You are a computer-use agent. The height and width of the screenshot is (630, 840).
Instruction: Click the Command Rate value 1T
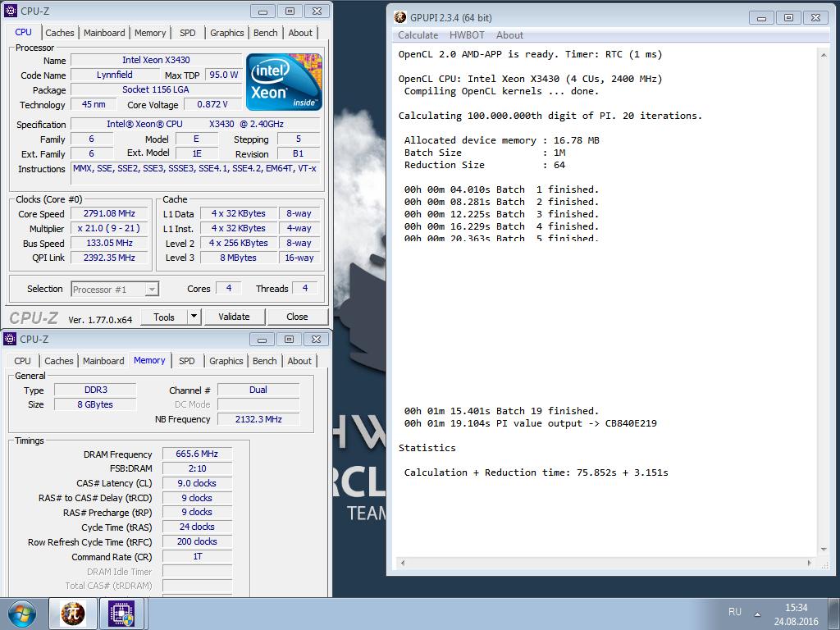[197, 557]
